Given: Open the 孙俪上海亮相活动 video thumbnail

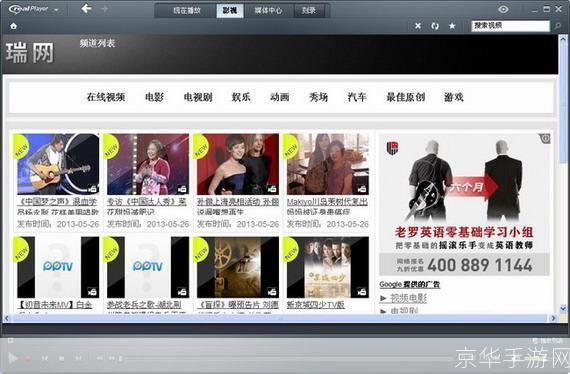Looking at the screenshot, I should (238, 164).
